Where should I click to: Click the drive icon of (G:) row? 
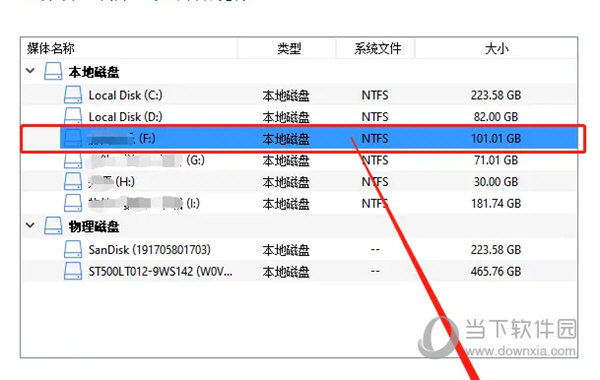(x=73, y=160)
